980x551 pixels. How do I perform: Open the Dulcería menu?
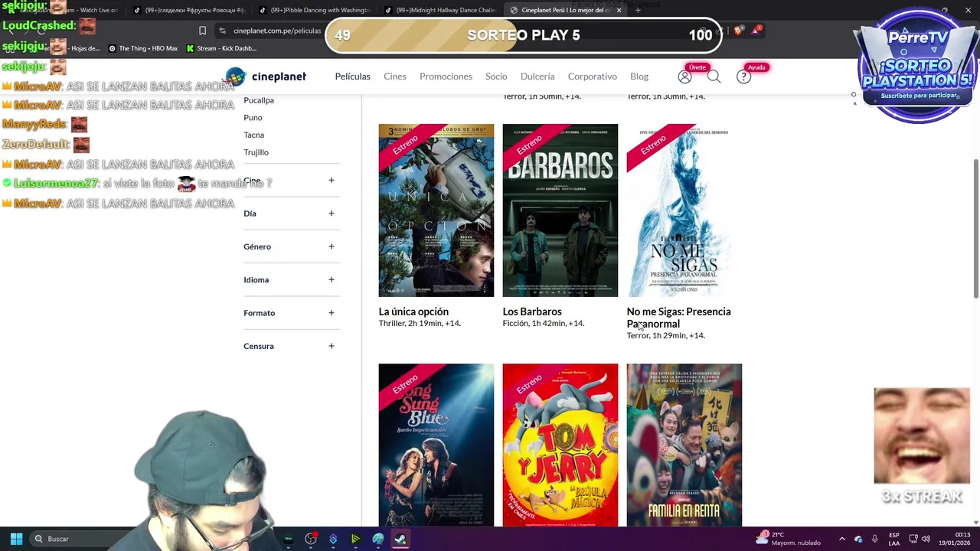(x=537, y=77)
